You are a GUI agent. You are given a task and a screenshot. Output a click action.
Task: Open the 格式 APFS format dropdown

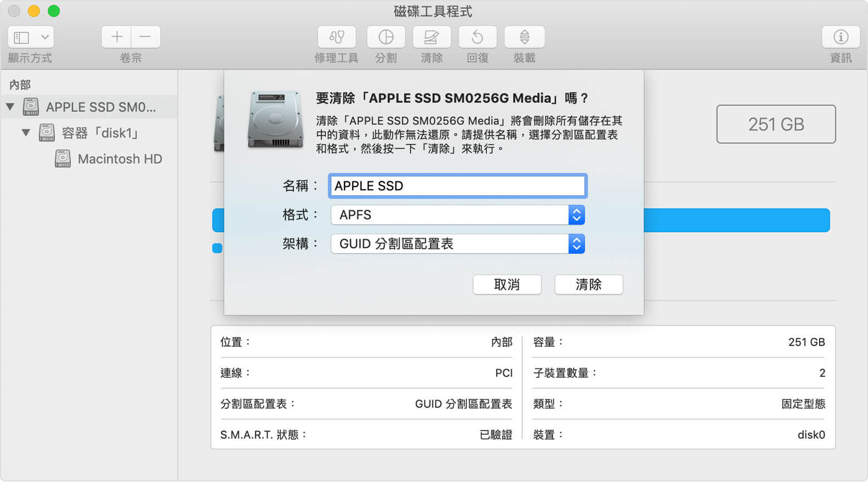457,215
